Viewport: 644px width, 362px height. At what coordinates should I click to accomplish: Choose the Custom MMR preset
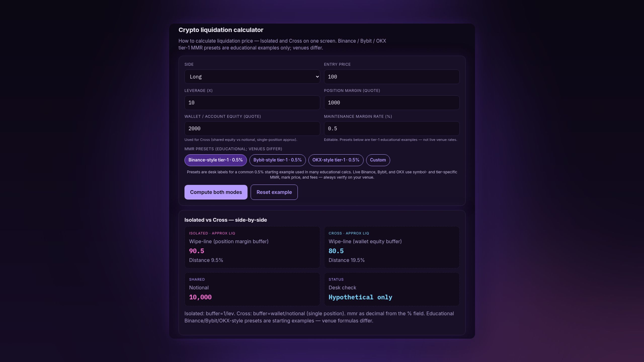click(x=378, y=160)
